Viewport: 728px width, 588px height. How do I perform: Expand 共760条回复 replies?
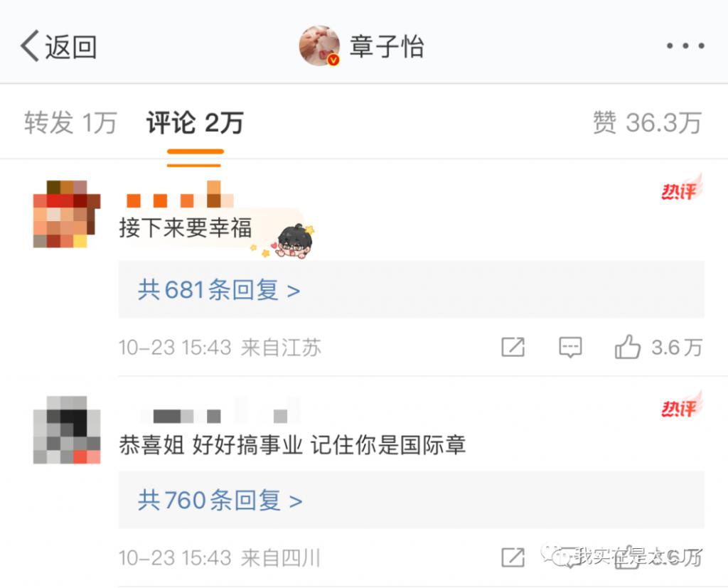pyautogui.click(x=411, y=500)
